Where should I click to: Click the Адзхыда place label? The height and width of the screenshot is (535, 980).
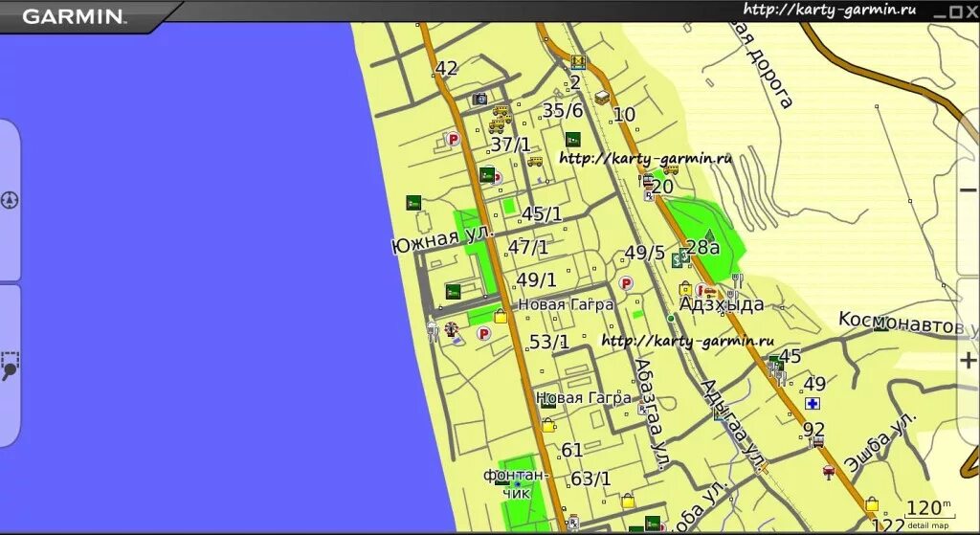(722, 304)
